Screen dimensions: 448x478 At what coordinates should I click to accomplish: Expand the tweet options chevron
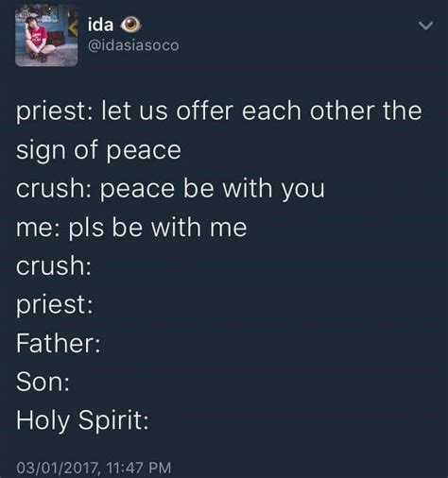click(426, 26)
